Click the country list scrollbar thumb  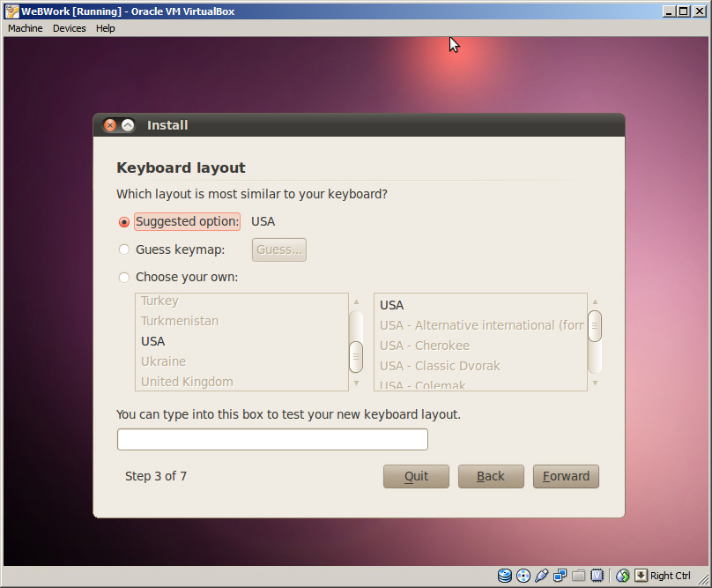point(356,357)
